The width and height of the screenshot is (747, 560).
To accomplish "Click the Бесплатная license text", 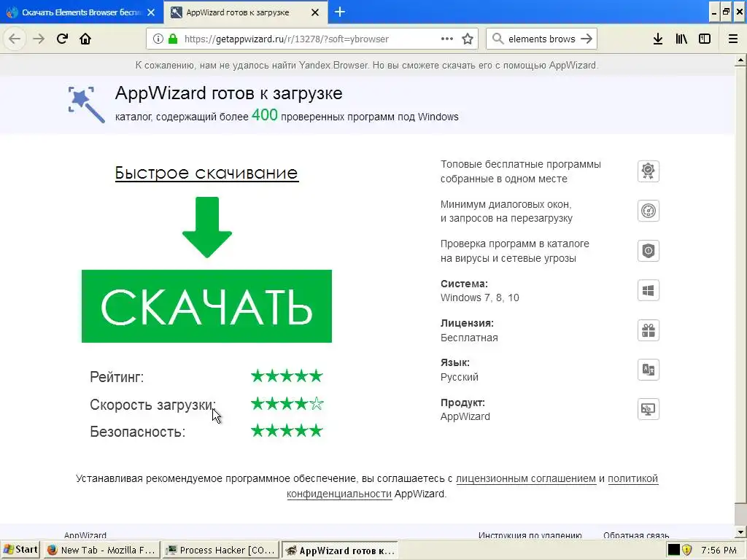I will [469, 338].
